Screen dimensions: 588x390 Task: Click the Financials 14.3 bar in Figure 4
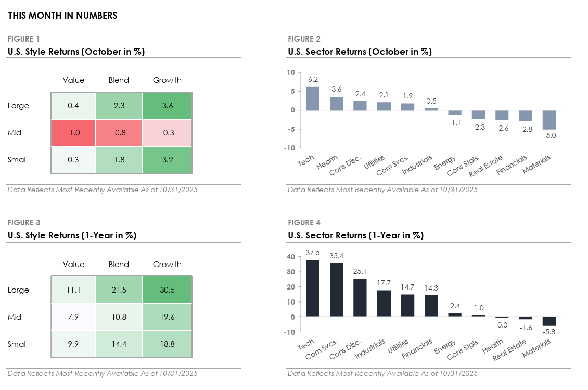[430, 306]
